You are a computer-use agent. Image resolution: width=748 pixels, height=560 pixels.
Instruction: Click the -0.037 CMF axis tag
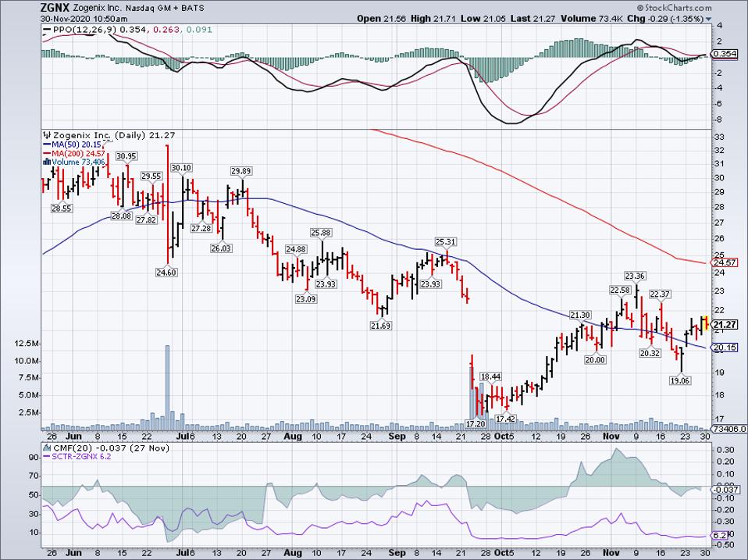725,490
